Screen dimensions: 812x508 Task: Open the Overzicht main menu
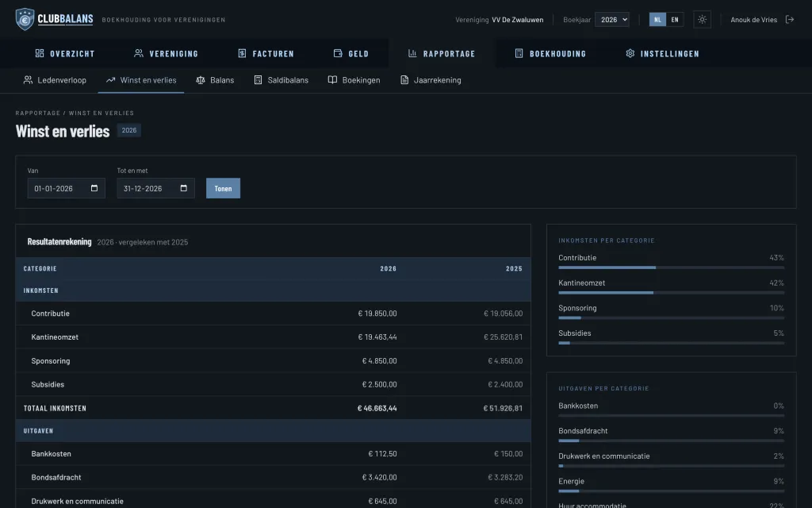pyautogui.click(x=65, y=53)
